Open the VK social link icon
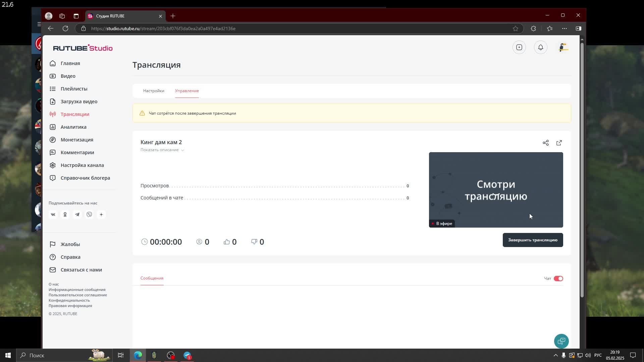Image resolution: width=644 pixels, height=362 pixels. click(53, 215)
